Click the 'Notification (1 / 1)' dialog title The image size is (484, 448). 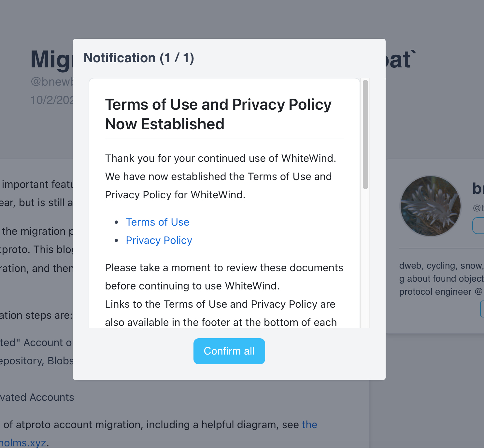click(x=139, y=58)
